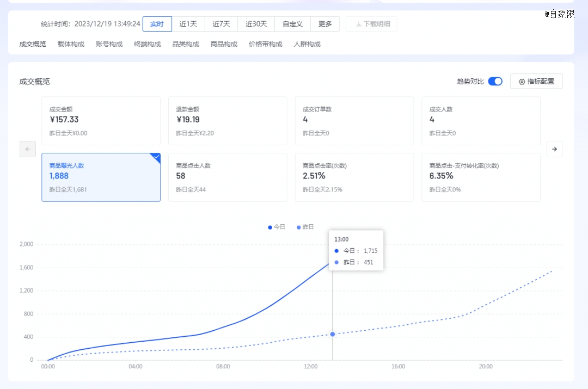Screen dimensions: 588x389
Task: Turn off the 趋势对比 switch
Action: (495, 81)
